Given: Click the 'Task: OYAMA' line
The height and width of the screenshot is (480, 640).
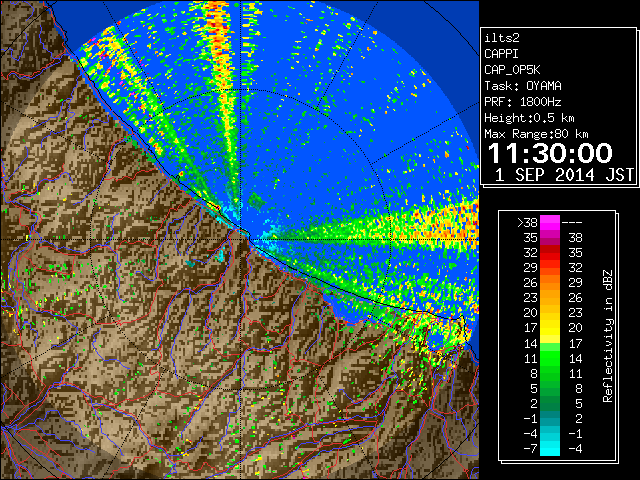Looking at the screenshot, I should pyautogui.click(x=523, y=86).
